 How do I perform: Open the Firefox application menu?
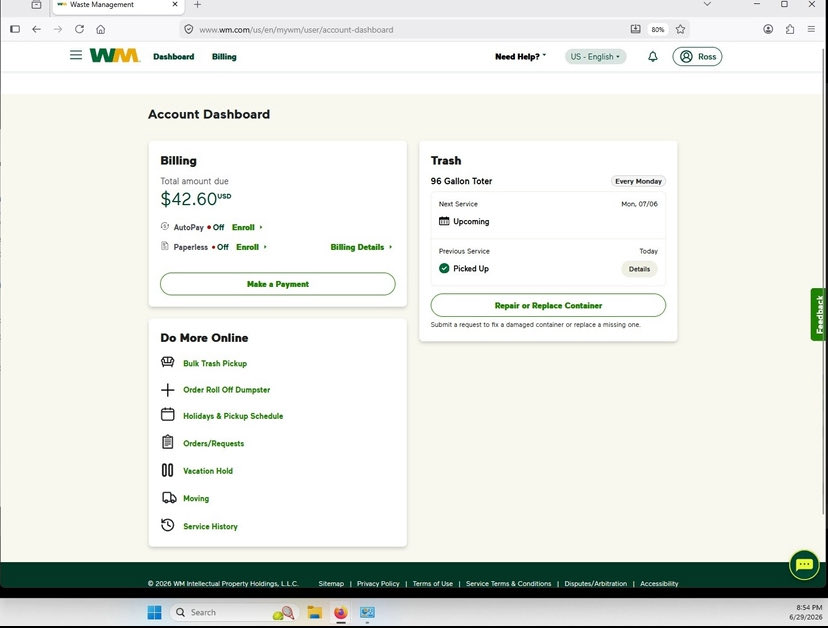811,29
